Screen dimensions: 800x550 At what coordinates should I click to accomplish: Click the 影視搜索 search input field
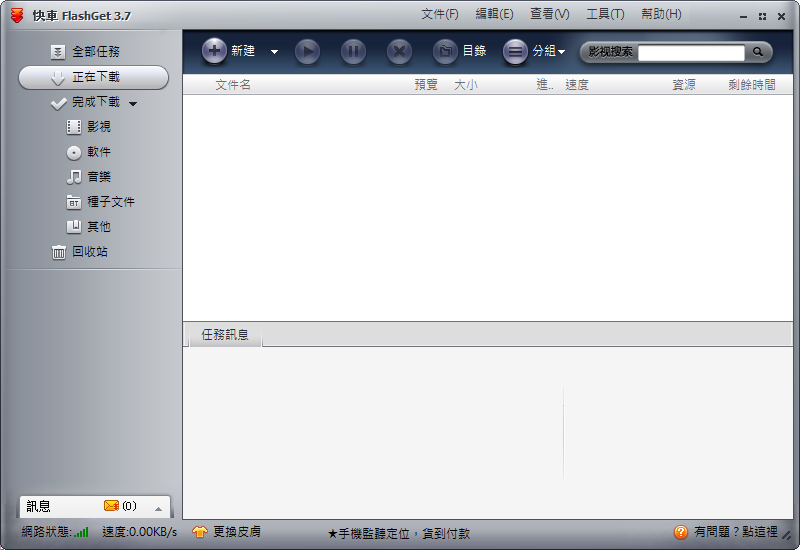tap(691, 52)
